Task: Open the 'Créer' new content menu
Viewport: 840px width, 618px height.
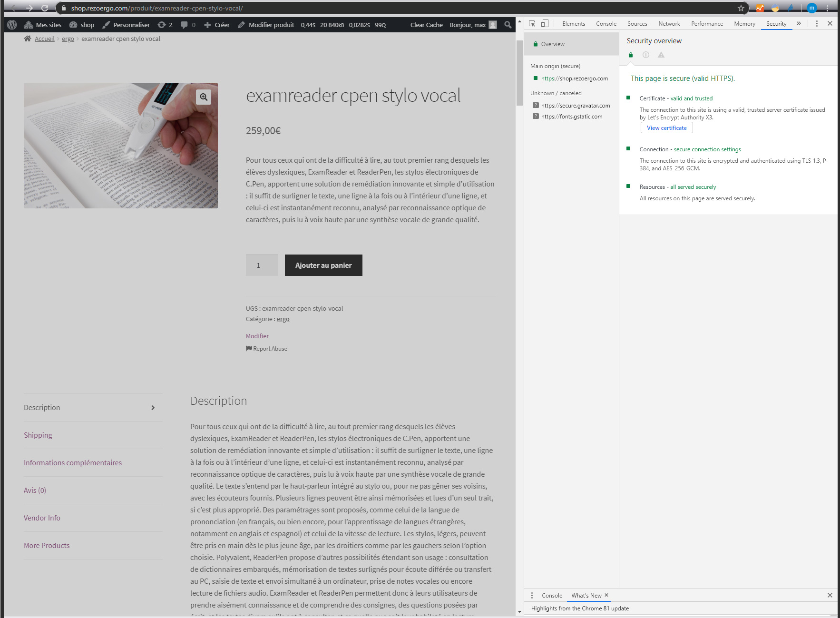Action: coord(217,25)
